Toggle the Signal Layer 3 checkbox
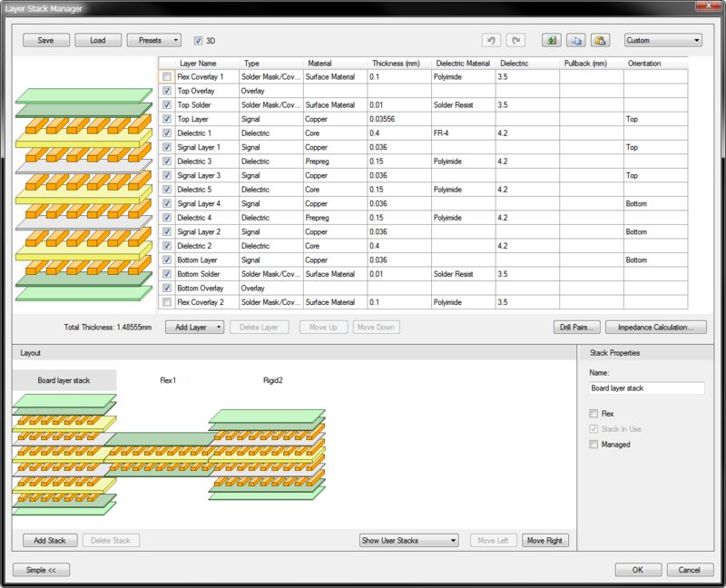726x588 pixels. point(167,175)
